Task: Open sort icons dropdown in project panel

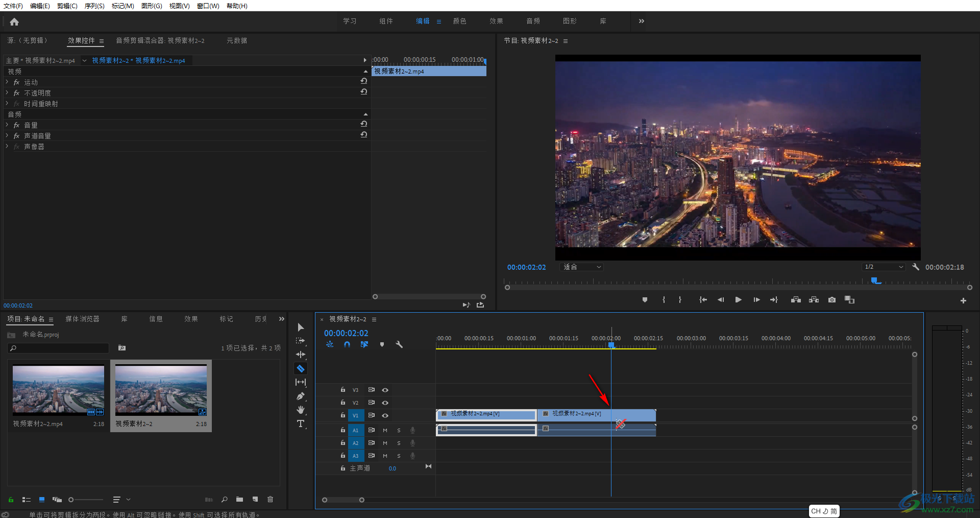Action: tap(121, 500)
